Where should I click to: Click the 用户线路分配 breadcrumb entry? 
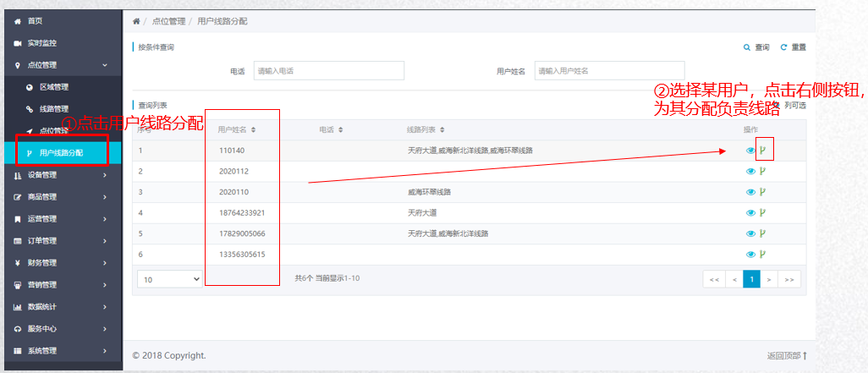(x=222, y=21)
